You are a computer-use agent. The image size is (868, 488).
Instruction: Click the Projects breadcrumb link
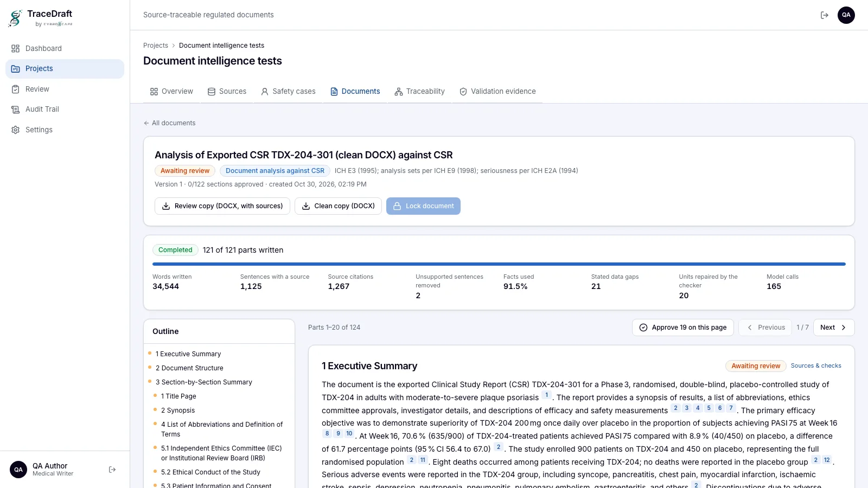[x=156, y=46]
